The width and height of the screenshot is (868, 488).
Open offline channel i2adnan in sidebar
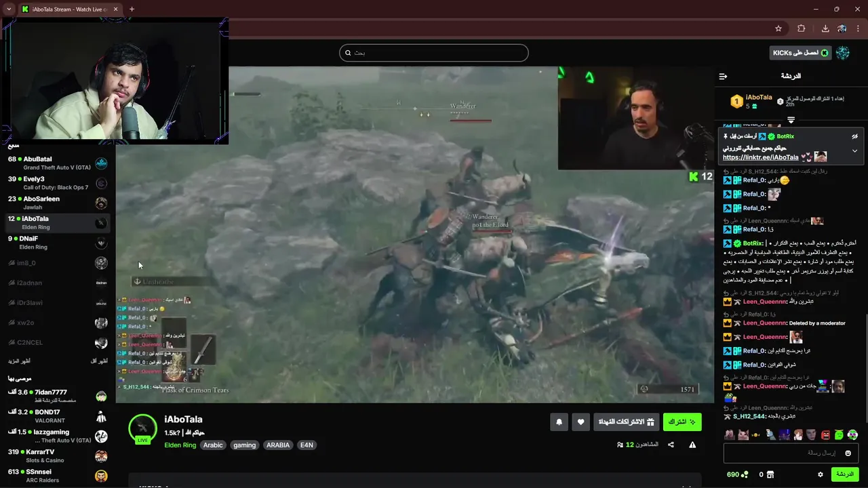(x=58, y=283)
